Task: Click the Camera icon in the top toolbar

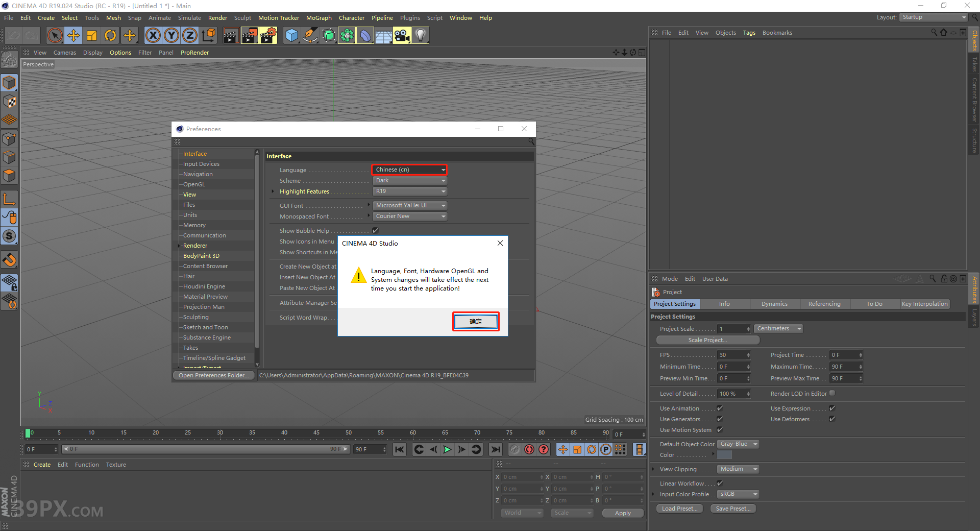Action: (x=402, y=35)
